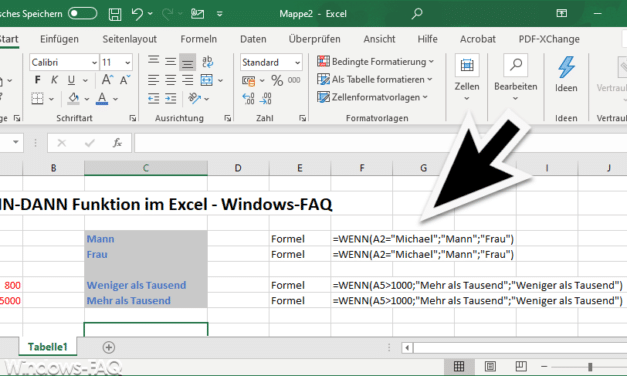This screenshot has height=376, width=627.
Task: Open Bedingte Formatierung menu
Action: (x=375, y=62)
